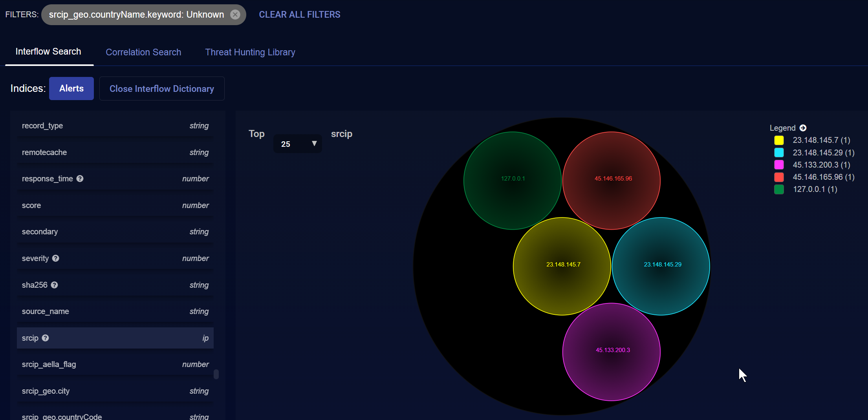Click help icon next to response_time
Viewport: 868px width, 420px height.
[x=80, y=179]
